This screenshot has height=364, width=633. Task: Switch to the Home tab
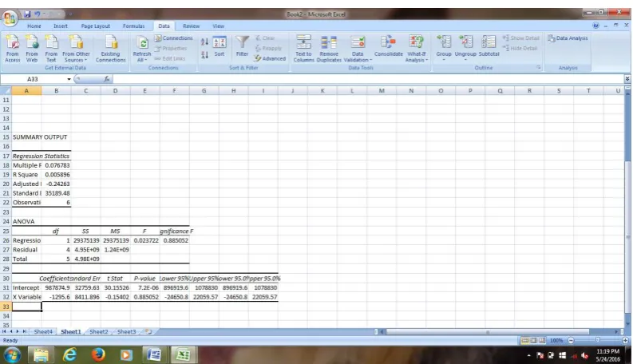click(x=34, y=26)
